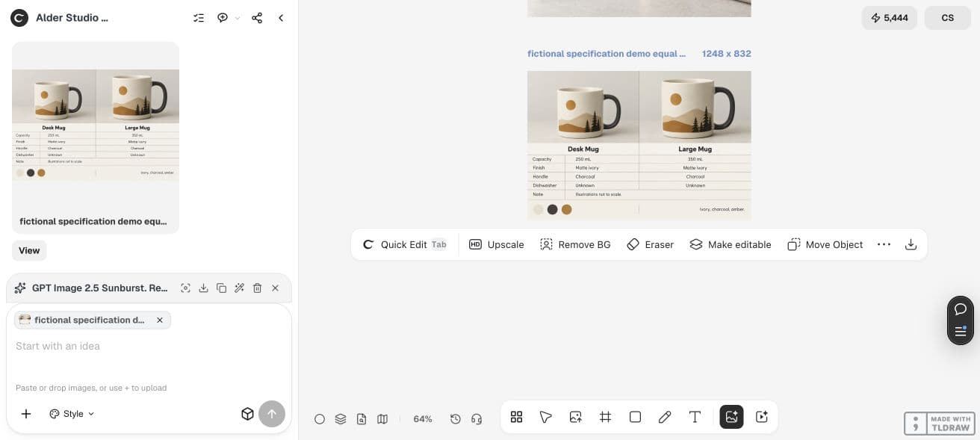Click the 'Alder Studio' project name

coord(72,18)
